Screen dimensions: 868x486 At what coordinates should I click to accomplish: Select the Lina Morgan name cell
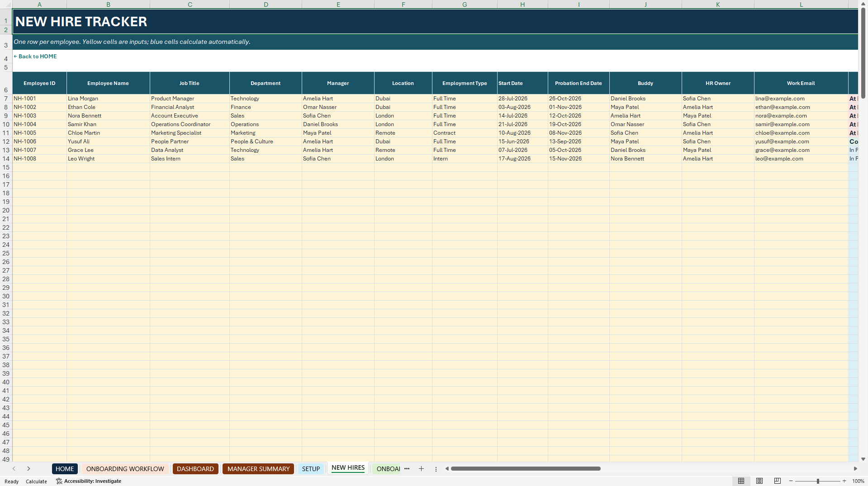(x=108, y=99)
